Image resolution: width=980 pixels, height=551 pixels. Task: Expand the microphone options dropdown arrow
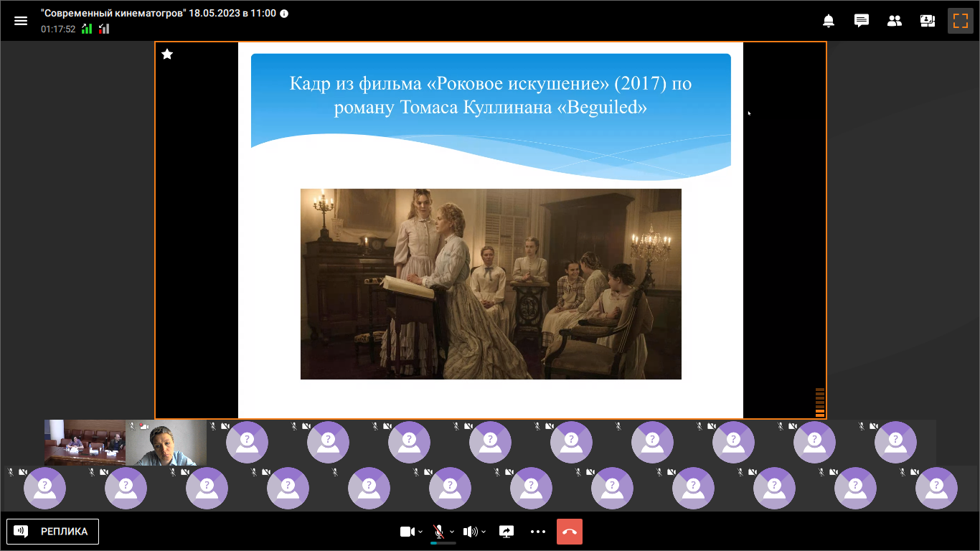452,532
